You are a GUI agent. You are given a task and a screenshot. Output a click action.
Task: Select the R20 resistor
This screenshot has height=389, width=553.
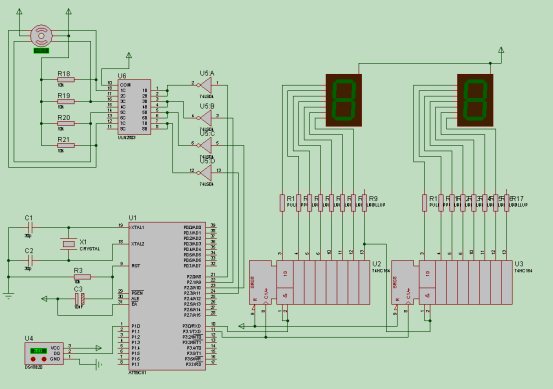(66, 123)
